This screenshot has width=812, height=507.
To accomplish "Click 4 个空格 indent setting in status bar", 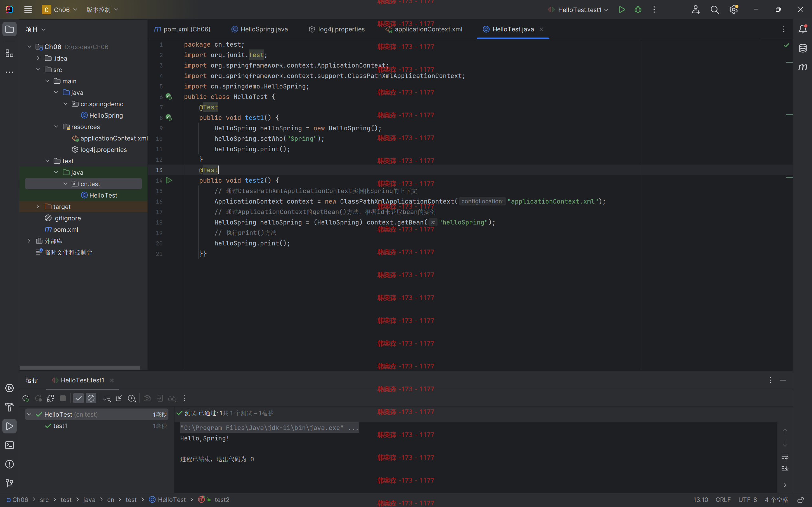I will [776, 500].
